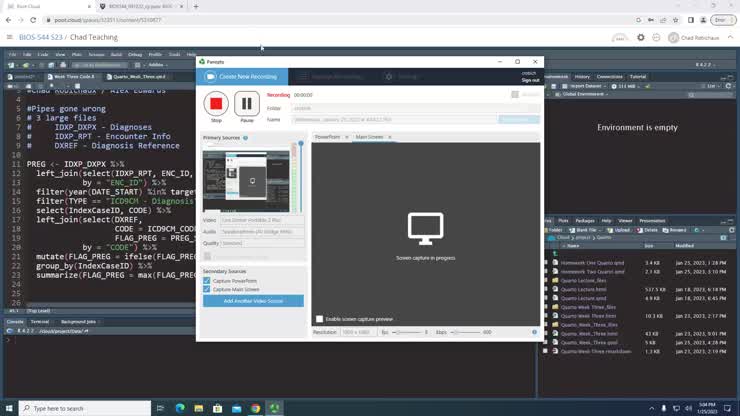Open the posit.cloud settings gear icon
Image resolution: width=740 pixels, height=416 pixels.
[x=641, y=37]
